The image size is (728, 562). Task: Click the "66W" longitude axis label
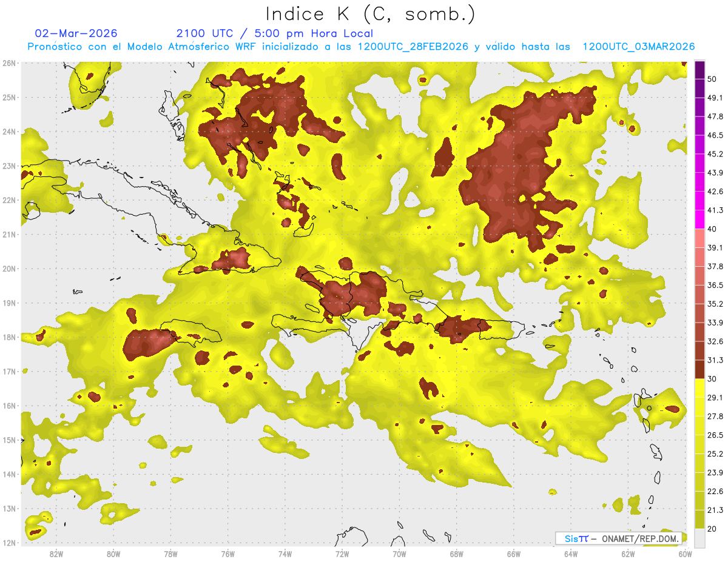(514, 554)
